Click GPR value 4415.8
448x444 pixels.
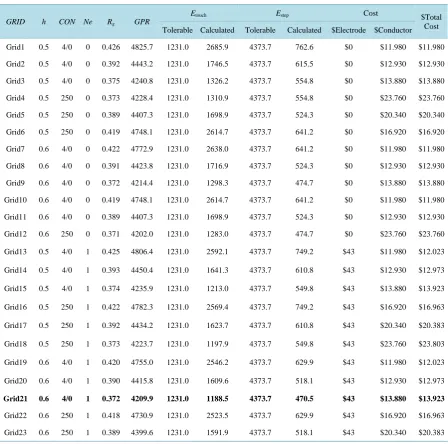tap(142, 381)
